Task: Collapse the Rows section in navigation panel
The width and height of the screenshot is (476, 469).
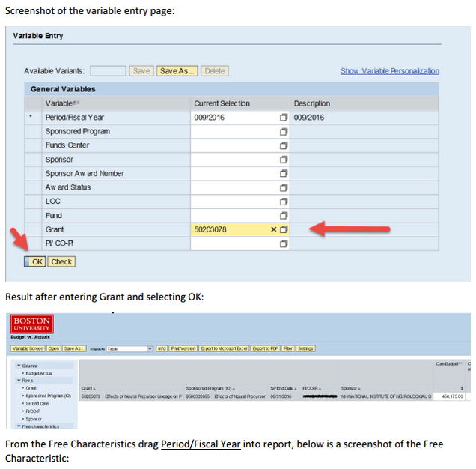Action: coord(19,381)
